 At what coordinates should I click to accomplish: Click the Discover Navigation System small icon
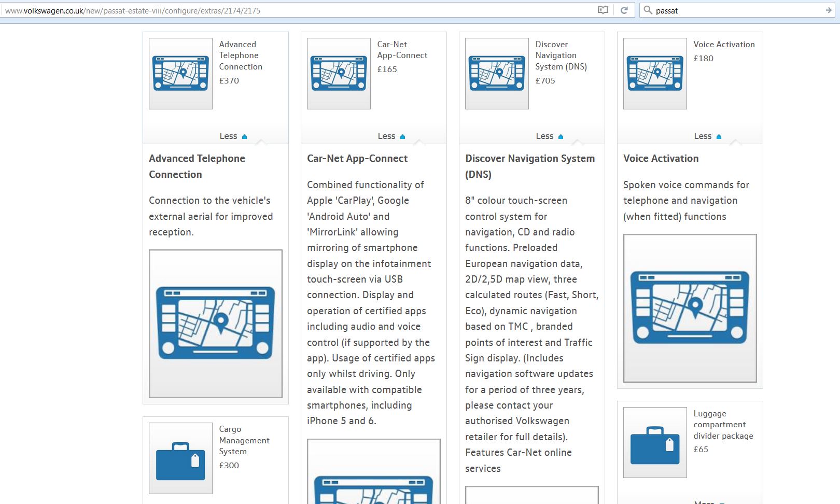(497, 74)
